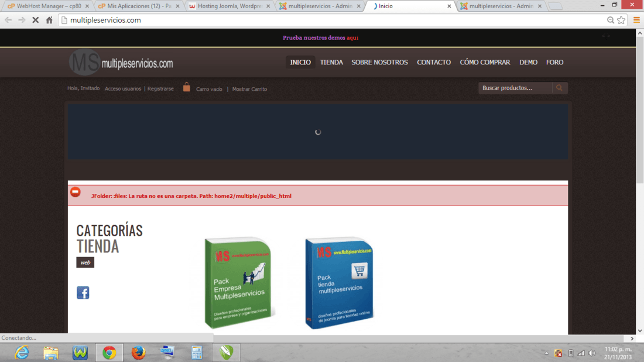Bookmark this page with the star icon
The width and height of the screenshot is (644, 362).
[x=621, y=20]
